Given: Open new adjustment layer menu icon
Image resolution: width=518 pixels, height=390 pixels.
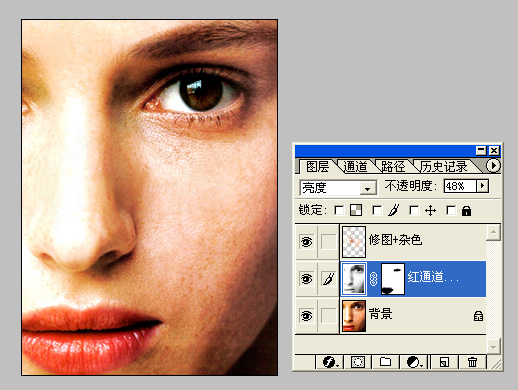Looking at the screenshot, I should 414,362.
